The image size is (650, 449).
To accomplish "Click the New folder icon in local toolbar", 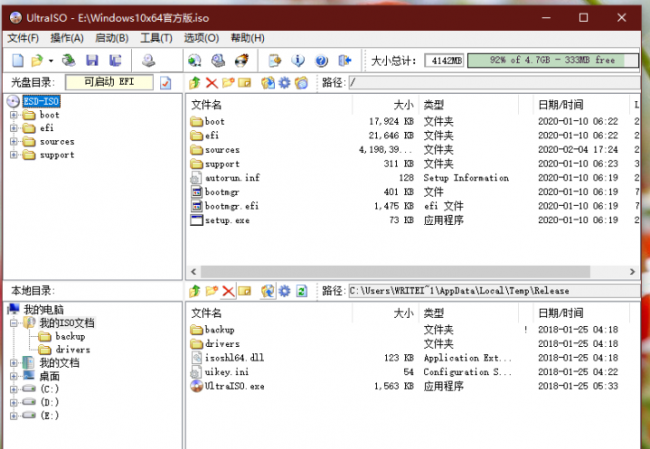I will click(211, 291).
